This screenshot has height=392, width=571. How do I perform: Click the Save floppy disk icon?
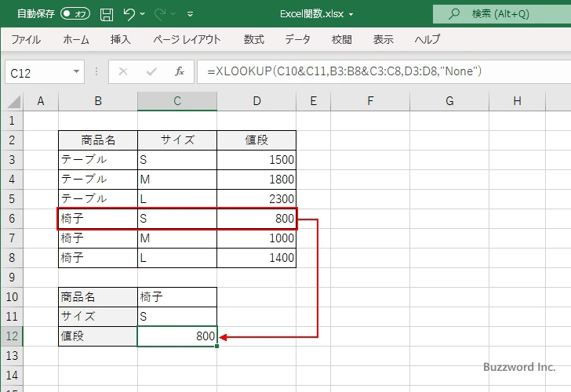click(x=107, y=14)
